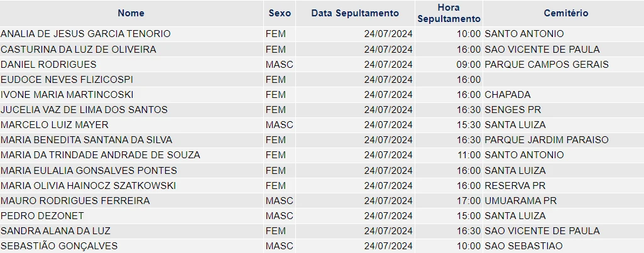Select Maria Benedita Santana da Silva

point(87,139)
